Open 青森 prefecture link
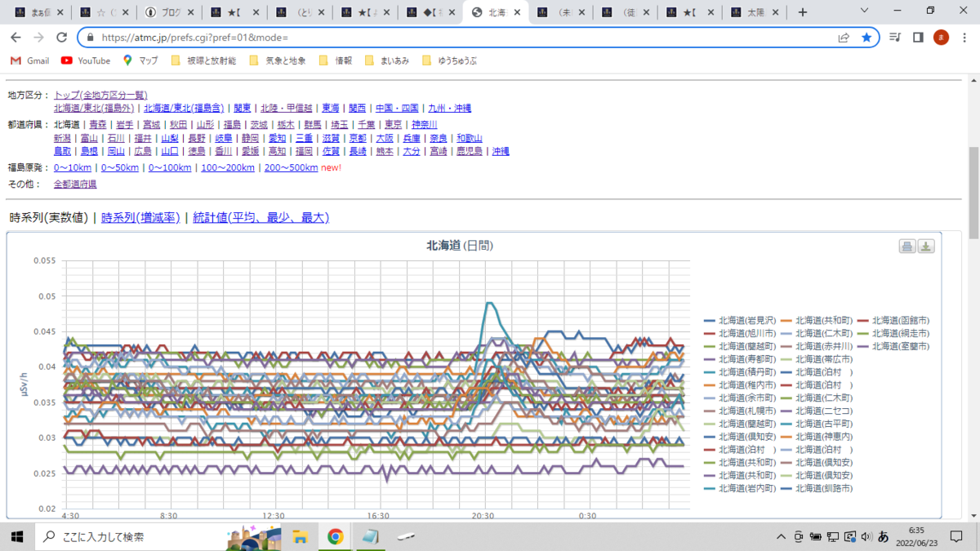This screenshot has width=980, height=551. tap(98, 125)
